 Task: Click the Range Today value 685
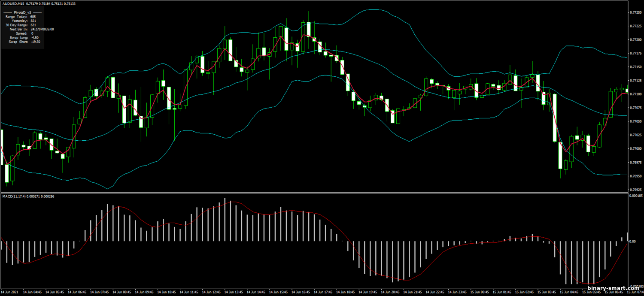33,17
